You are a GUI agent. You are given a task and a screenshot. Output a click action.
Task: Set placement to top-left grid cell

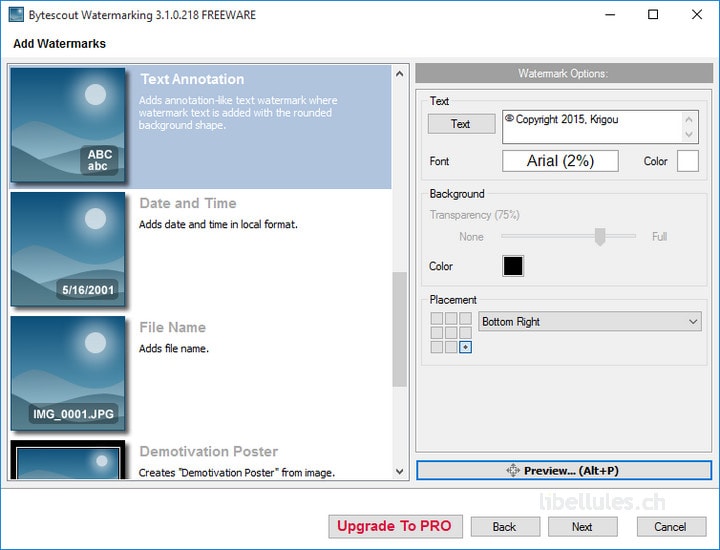(x=437, y=318)
